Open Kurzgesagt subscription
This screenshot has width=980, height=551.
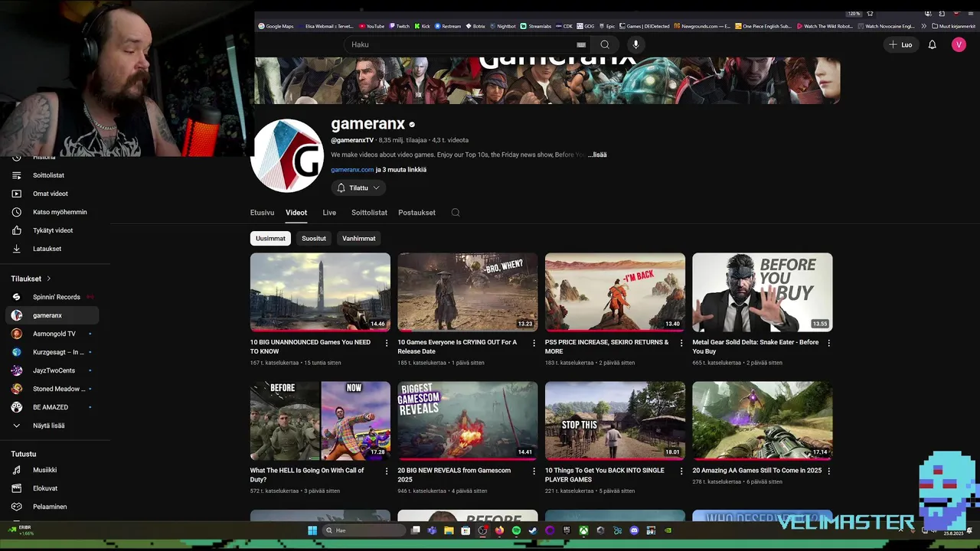tap(52, 352)
